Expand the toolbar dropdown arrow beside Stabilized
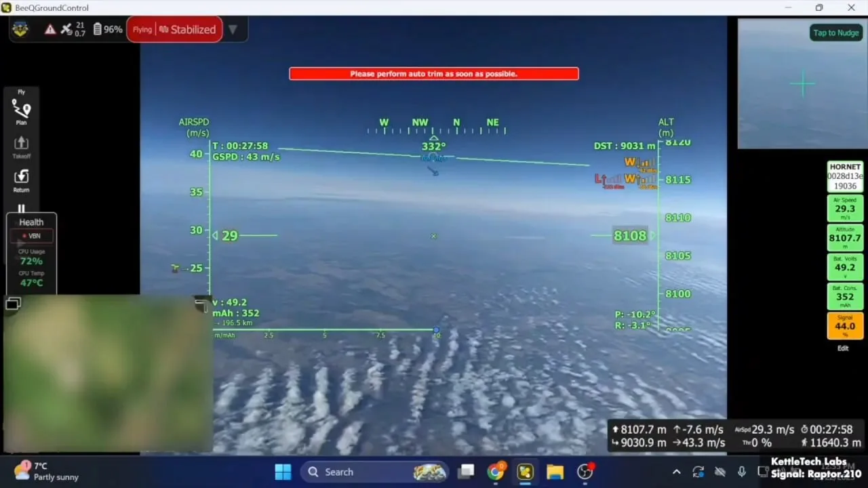The height and width of the screenshot is (488, 868). (x=233, y=30)
